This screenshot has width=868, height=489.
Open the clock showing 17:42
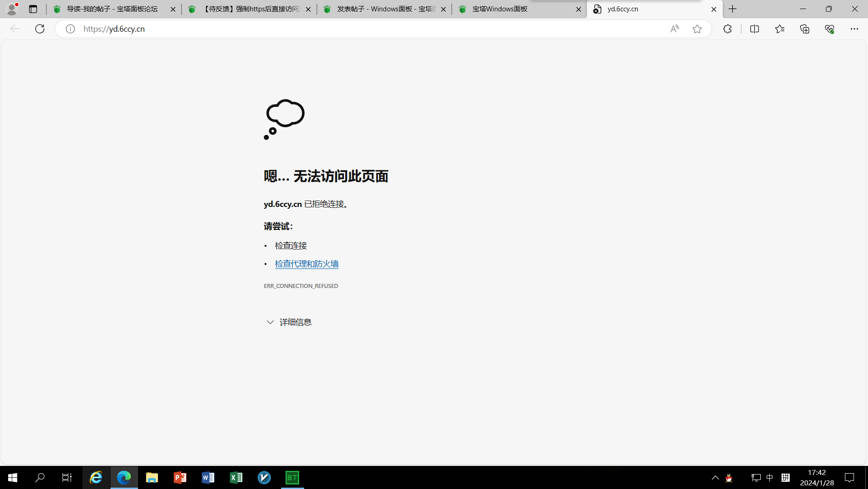pyautogui.click(x=817, y=478)
